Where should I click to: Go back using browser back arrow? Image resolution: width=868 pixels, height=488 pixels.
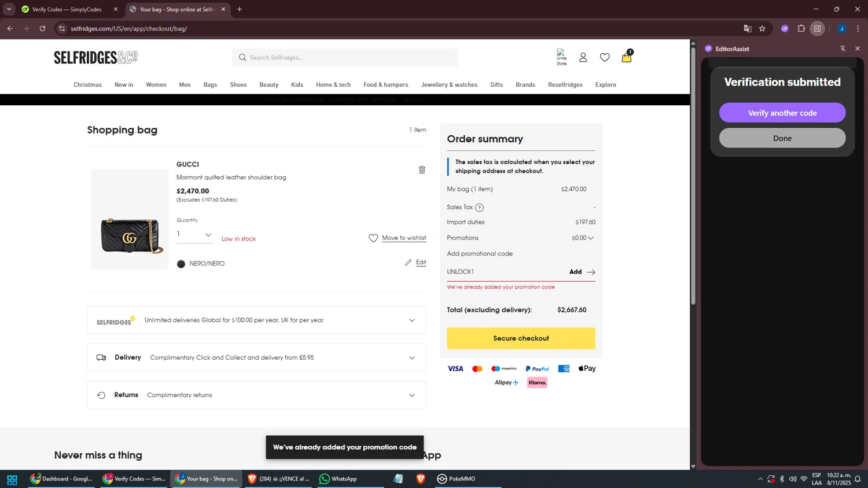point(10,28)
